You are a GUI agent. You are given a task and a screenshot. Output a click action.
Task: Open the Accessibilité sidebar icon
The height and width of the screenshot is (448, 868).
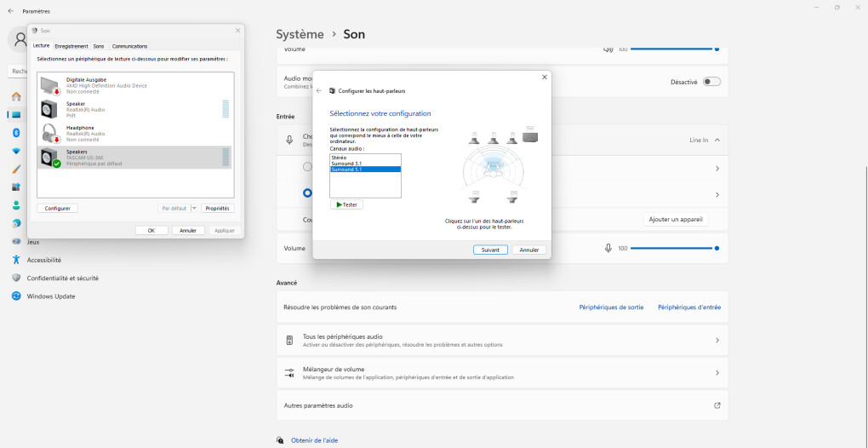tap(16, 260)
